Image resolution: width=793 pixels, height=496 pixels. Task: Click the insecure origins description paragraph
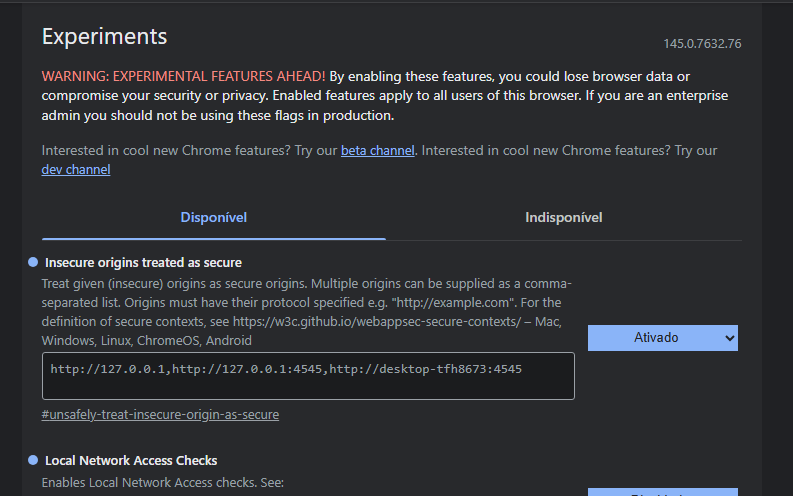pyautogui.click(x=300, y=312)
